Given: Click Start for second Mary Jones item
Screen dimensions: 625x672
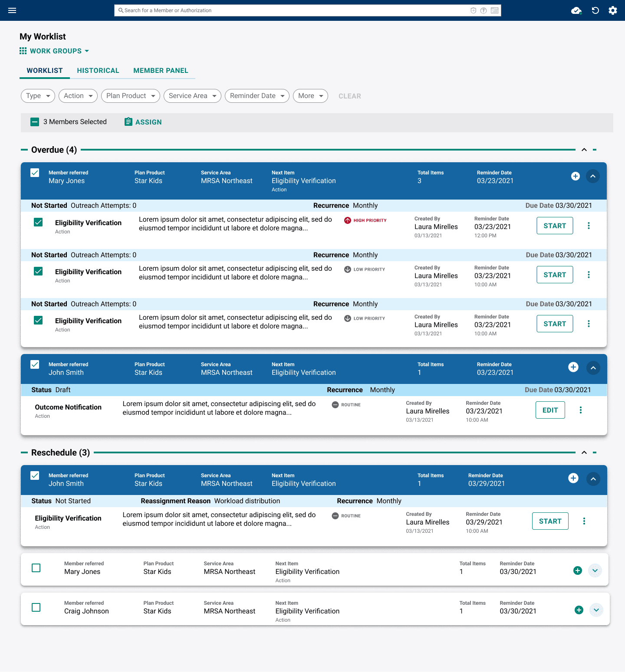Looking at the screenshot, I should (555, 275).
